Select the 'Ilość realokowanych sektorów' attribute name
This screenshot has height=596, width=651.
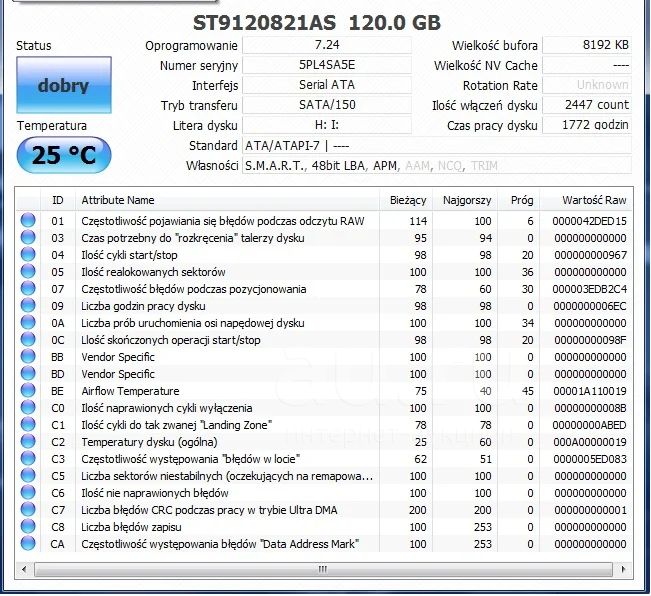[153, 272]
